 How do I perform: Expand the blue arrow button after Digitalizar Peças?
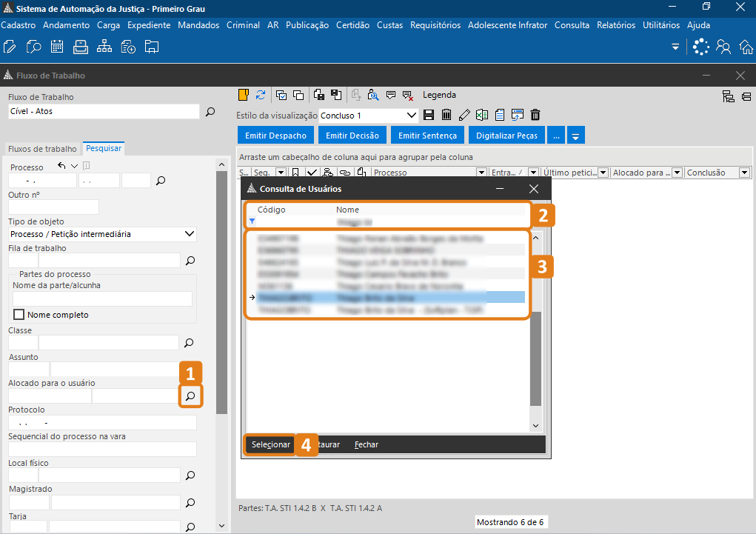575,135
